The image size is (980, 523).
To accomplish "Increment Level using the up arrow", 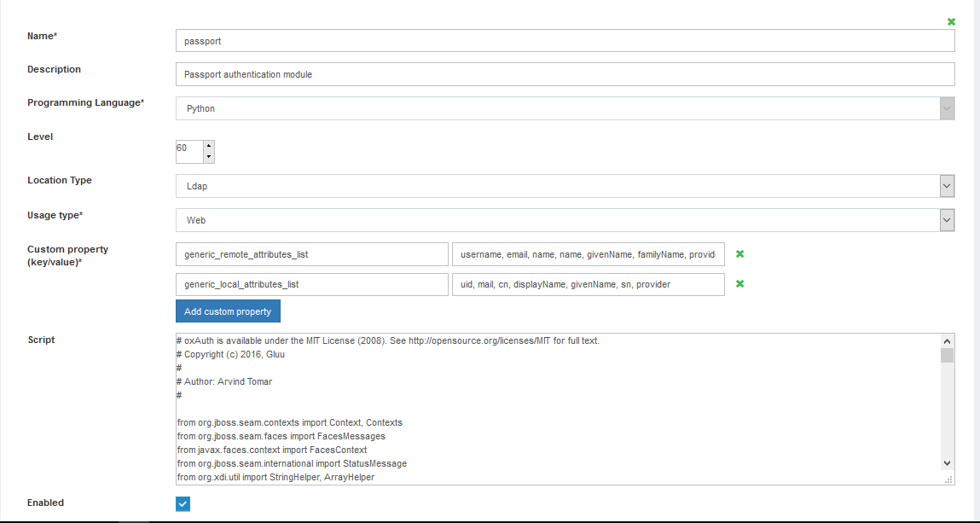I will click(209, 146).
